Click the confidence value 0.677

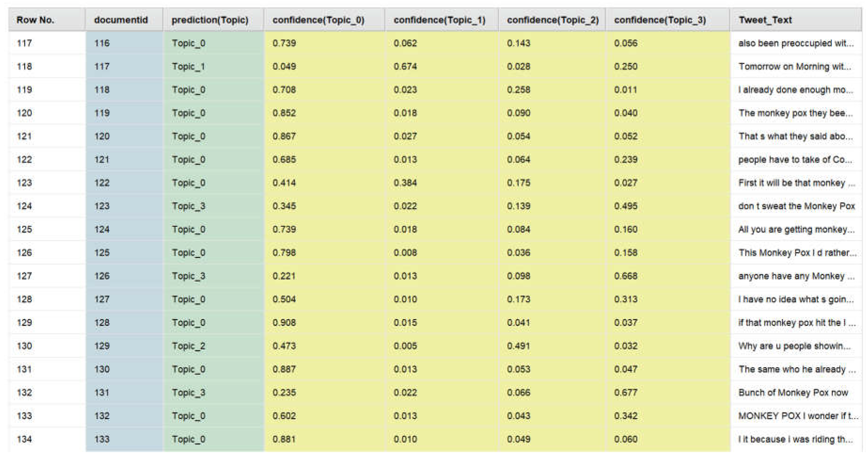tap(625, 393)
